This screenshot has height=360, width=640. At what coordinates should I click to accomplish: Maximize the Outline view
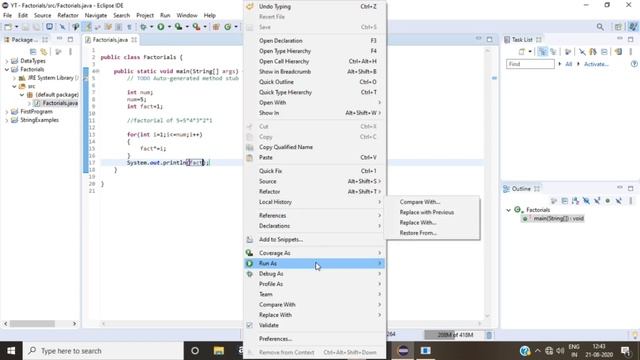click(x=631, y=188)
